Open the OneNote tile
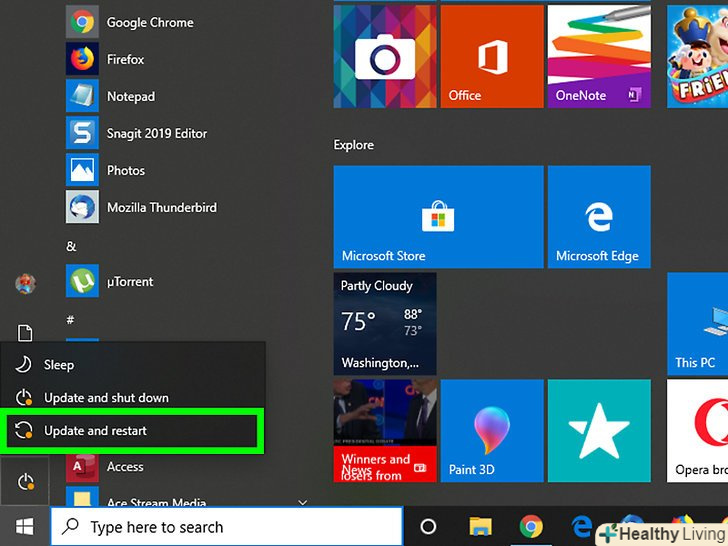This screenshot has width=728, height=546. (599, 57)
